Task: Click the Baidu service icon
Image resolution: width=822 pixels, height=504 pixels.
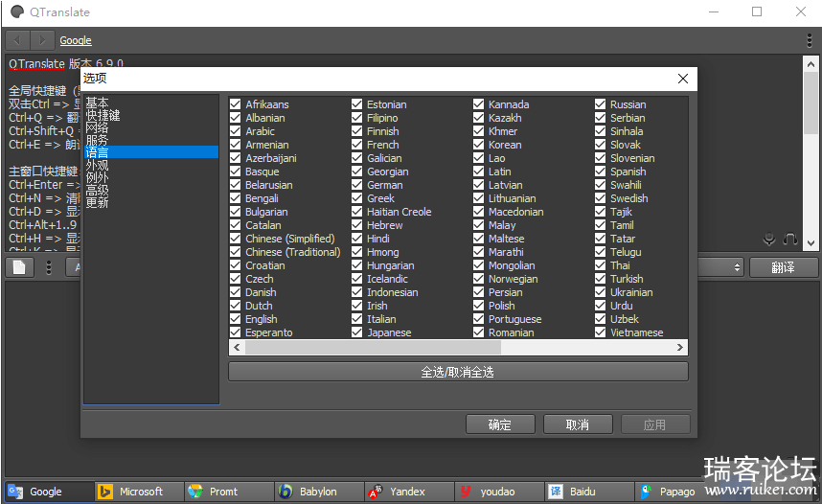Action: coord(555,492)
